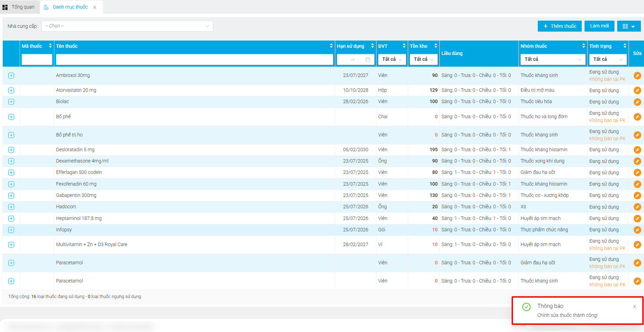The height and width of the screenshot is (332, 644).
Task: Click the Thực phẩm chức năng group cell
Action: (x=544, y=230)
